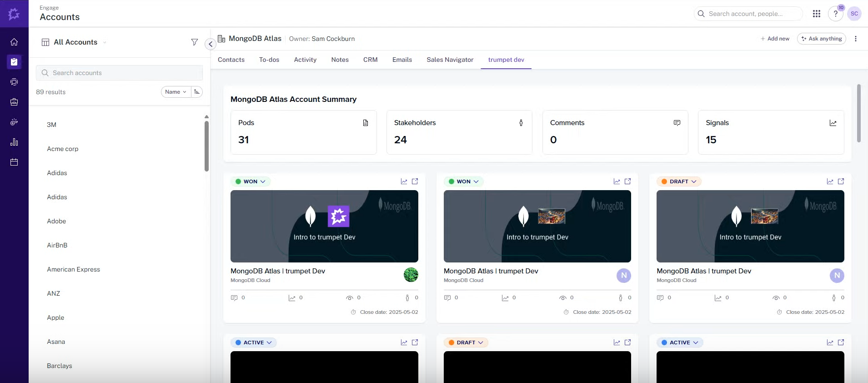The height and width of the screenshot is (383, 868).
Task: Open the Home icon in left sidebar
Action: 14,42
